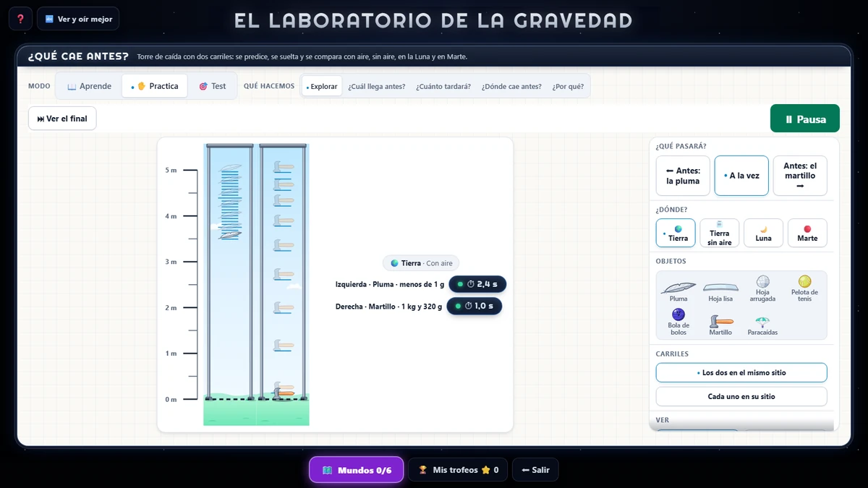
Task: Choose the Bola de bolos object
Action: coord(678,322)
